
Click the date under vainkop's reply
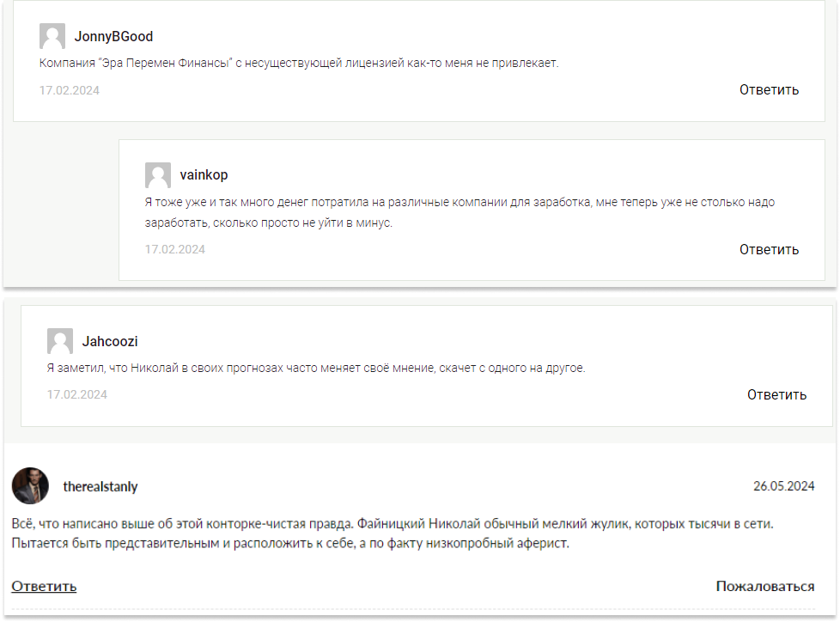point(175,250)
